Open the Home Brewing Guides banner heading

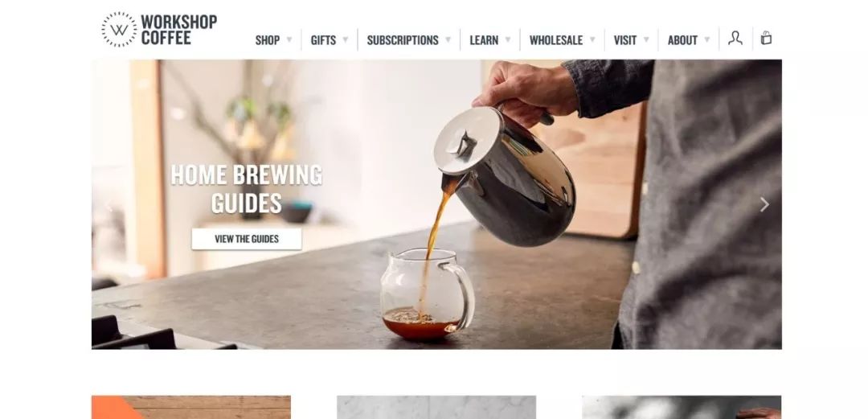tap(247, 188)
